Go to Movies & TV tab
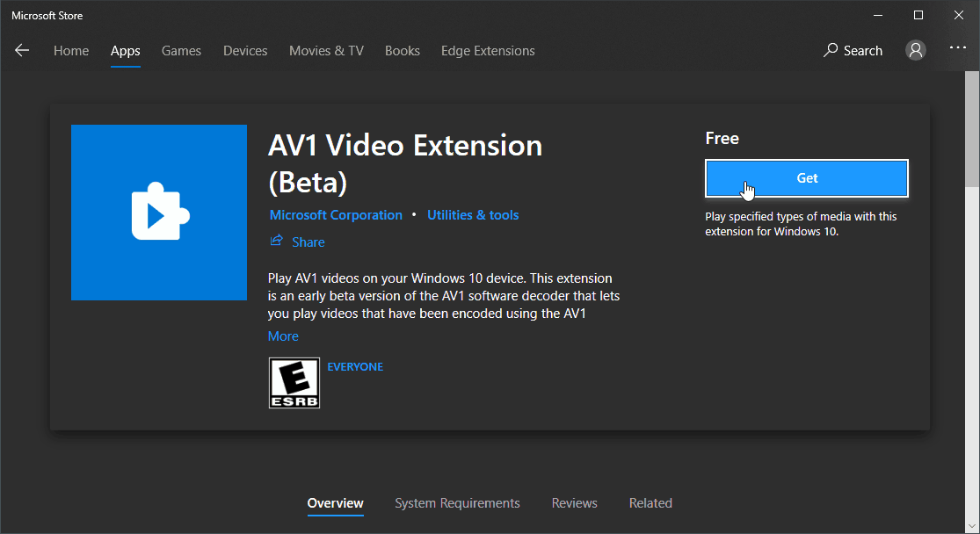Image resolution: width=980 pixels, height=534 pixels. (326, 51)
